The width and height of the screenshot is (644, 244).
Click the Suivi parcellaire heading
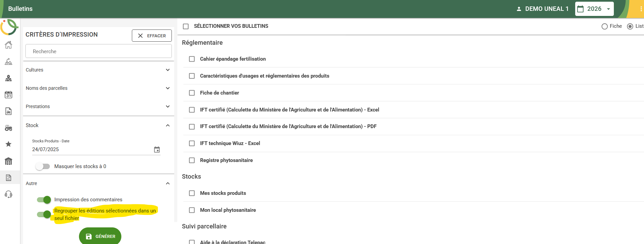tap(204, 226)
